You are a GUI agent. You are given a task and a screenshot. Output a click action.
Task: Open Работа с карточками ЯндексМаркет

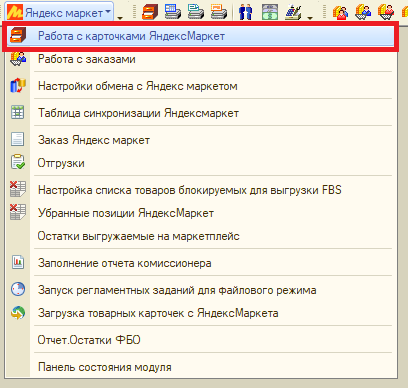click(200, 36)
